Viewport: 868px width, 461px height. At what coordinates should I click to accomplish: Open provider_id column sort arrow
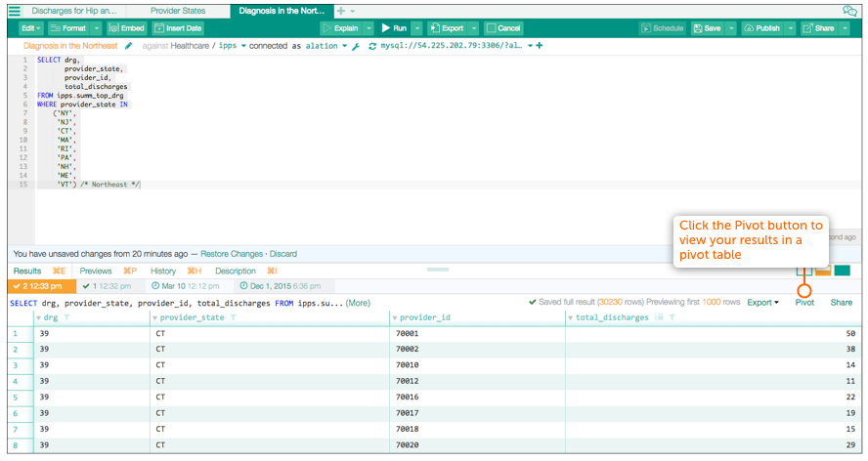[395, 318]
